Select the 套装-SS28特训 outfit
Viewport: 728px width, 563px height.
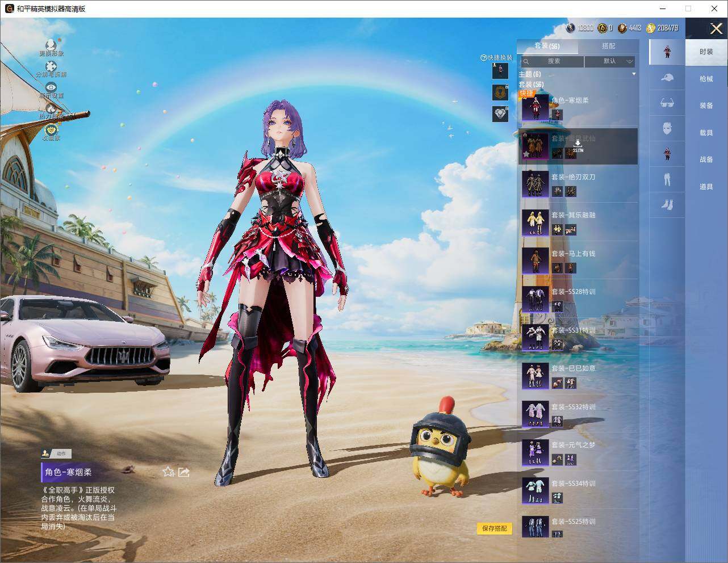(x=578, y=299)
